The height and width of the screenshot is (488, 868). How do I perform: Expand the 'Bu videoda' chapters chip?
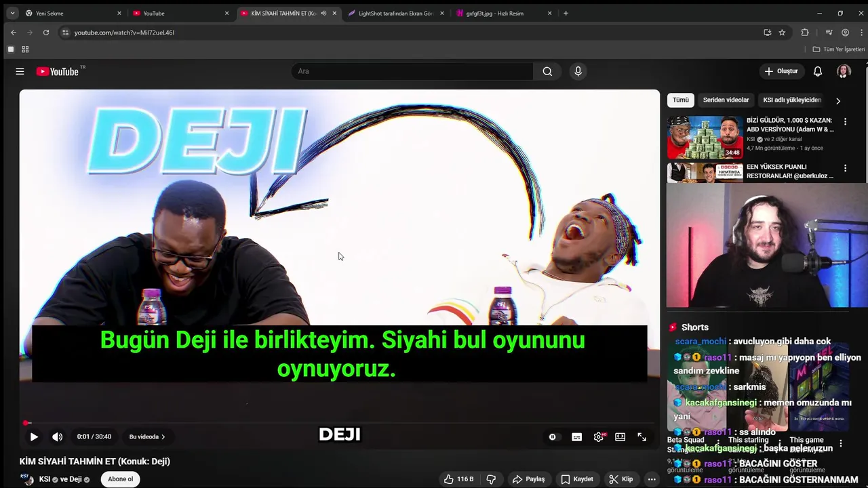point(147,437)
